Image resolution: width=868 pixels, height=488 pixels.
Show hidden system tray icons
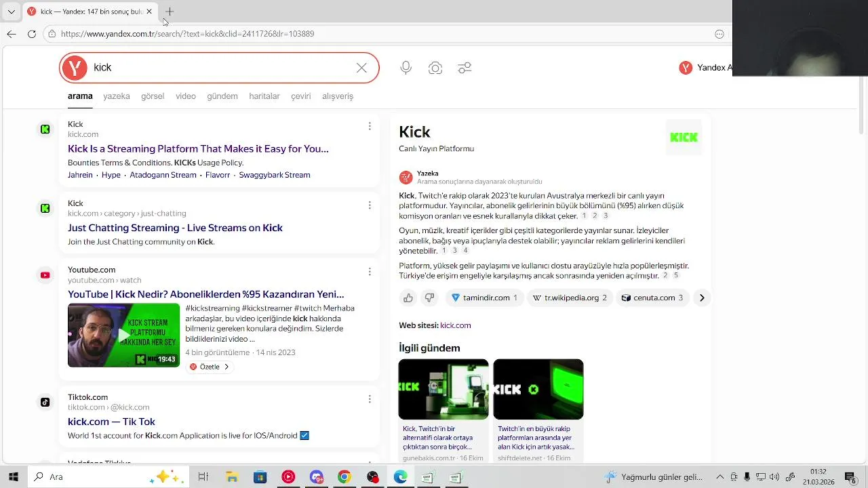click(x=720, y=477)
